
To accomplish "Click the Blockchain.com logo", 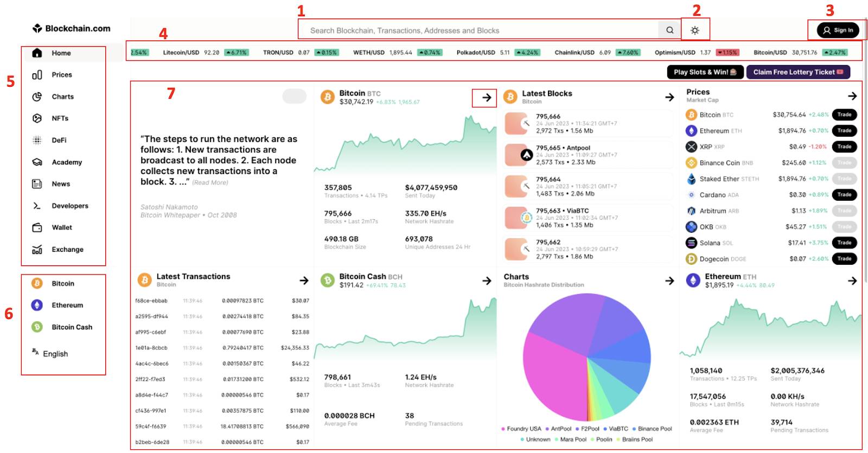I will (71, 28).
